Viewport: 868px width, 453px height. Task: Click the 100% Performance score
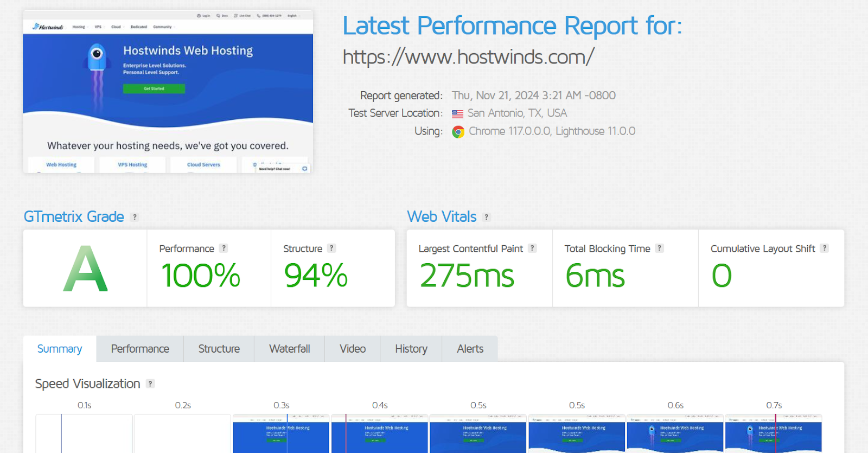(x=201, y=276)
